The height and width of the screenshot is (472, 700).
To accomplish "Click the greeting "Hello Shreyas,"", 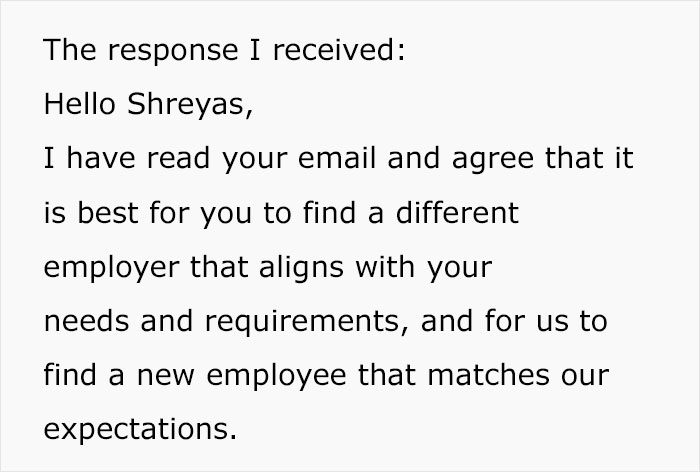I will click(x=146, y=105).
